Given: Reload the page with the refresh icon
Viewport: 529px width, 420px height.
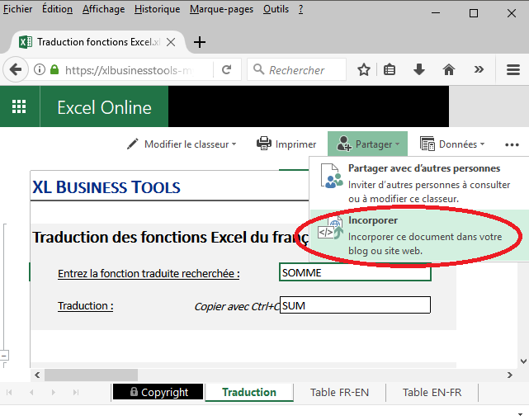Looking at the screenshot, I should [x=226, y=70].
